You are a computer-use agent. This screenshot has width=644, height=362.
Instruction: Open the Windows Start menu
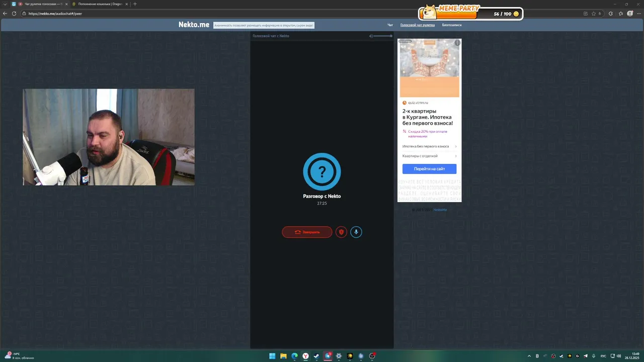click(x=272, y=356)
